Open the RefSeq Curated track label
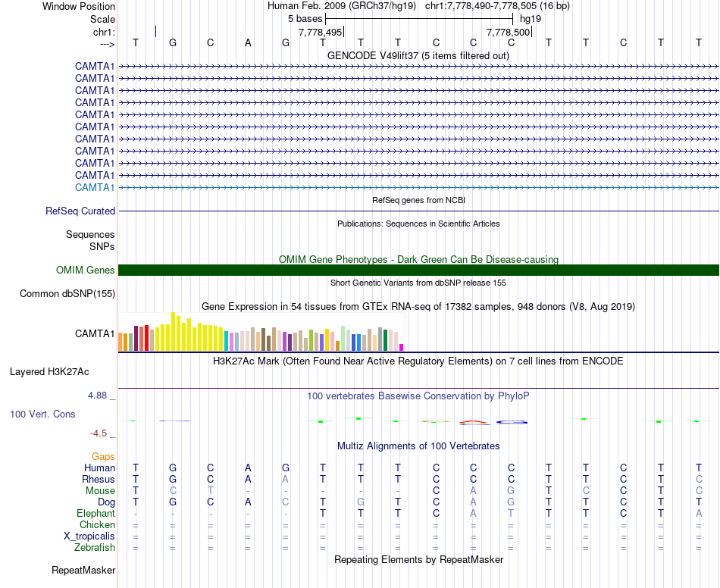The width and height of the screenshot is (720, 588). coord(80,211)
